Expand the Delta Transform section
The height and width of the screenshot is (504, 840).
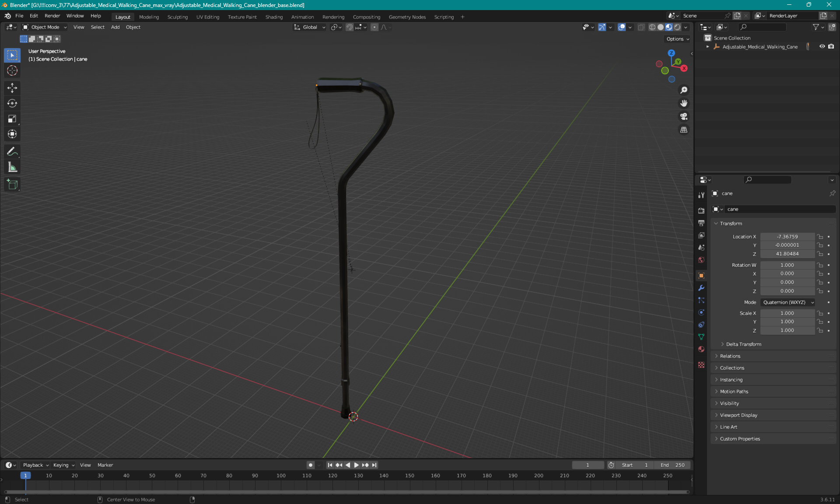[743, 344]
